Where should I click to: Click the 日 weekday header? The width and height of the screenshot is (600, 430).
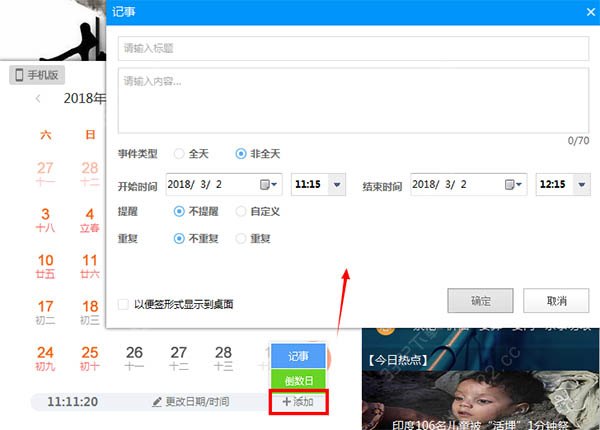coord(90,135)
